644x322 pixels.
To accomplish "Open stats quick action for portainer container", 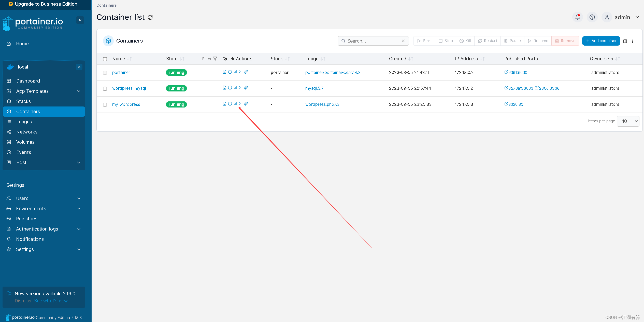I will point(235,72).
